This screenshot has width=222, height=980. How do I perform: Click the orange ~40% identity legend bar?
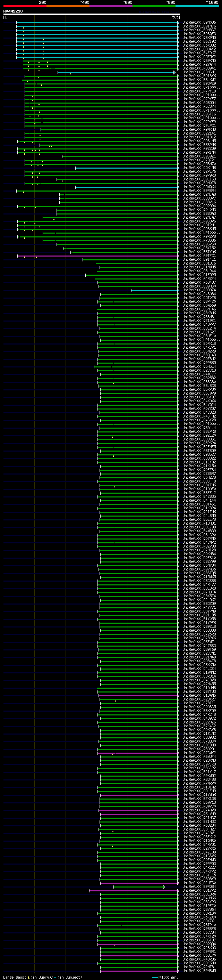coord(68,6)
